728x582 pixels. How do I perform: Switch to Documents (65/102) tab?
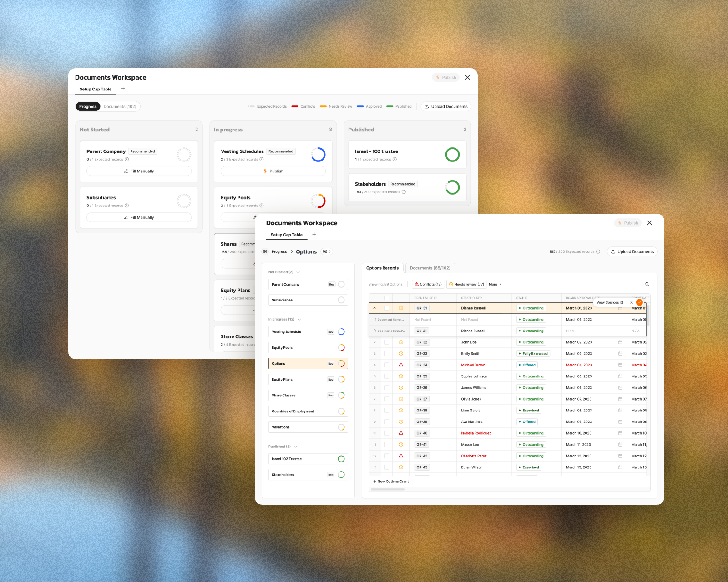pos(430,268)
